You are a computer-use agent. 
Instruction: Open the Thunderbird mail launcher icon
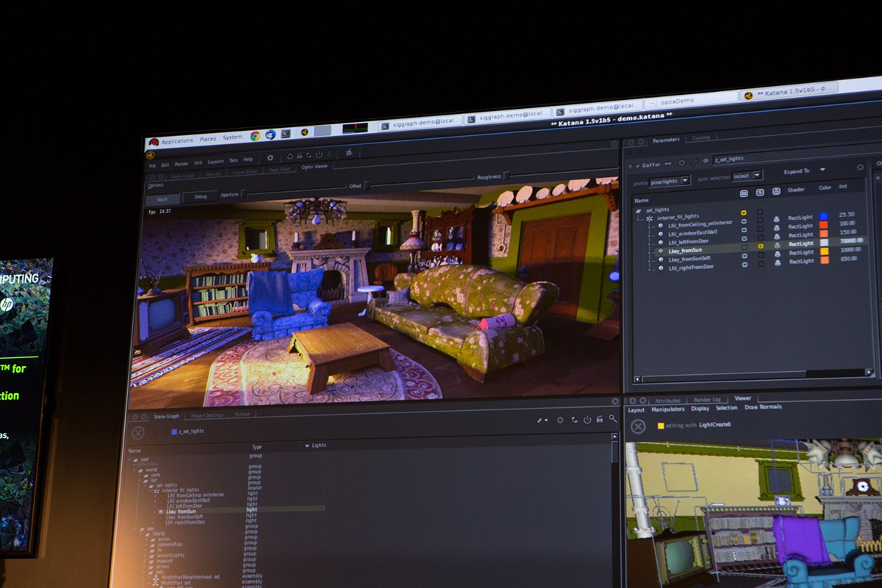point(270,135)
